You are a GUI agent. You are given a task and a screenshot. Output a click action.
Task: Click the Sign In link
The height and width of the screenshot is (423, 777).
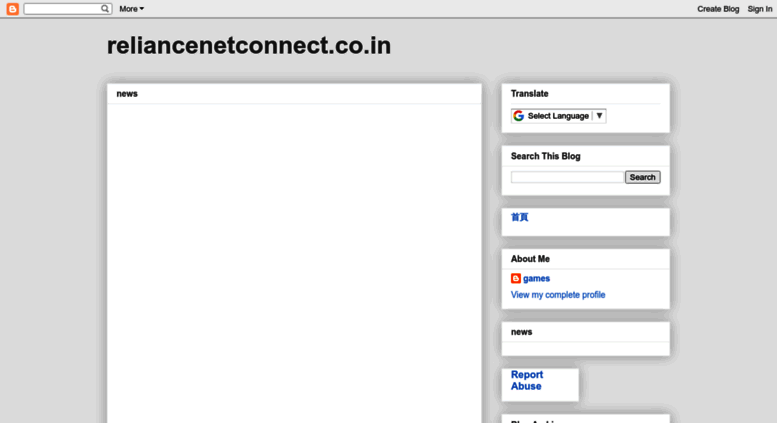(760, 9)
